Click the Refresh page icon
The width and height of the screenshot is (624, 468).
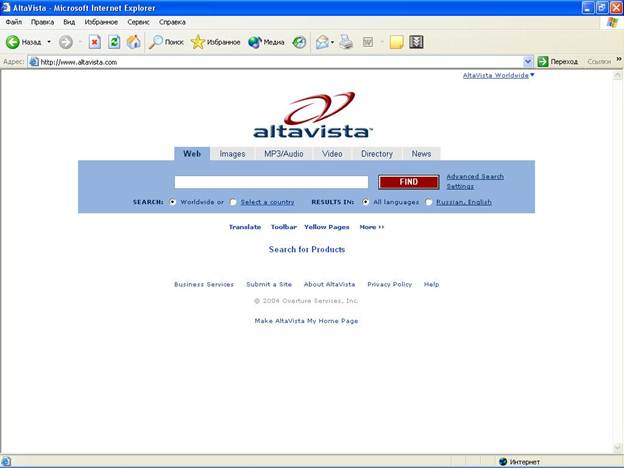(x=114, y=42)
